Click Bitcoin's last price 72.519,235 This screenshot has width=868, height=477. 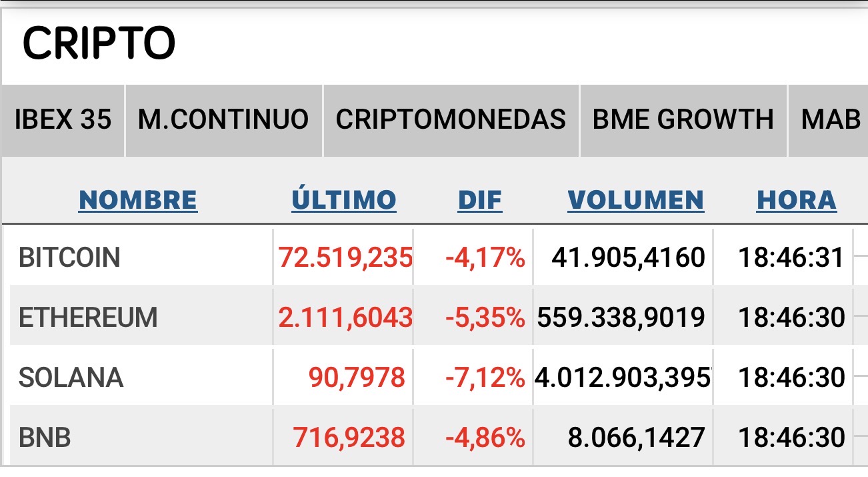point(345,258)
